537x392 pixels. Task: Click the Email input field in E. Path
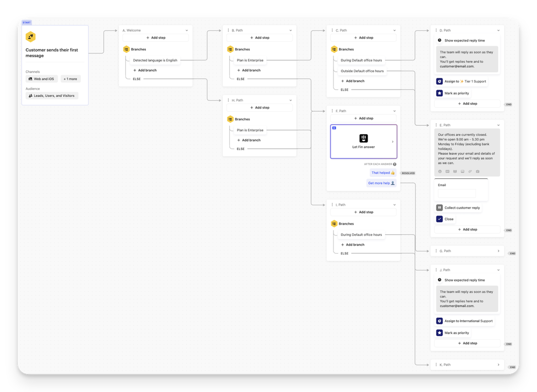(x=457, y=193)
